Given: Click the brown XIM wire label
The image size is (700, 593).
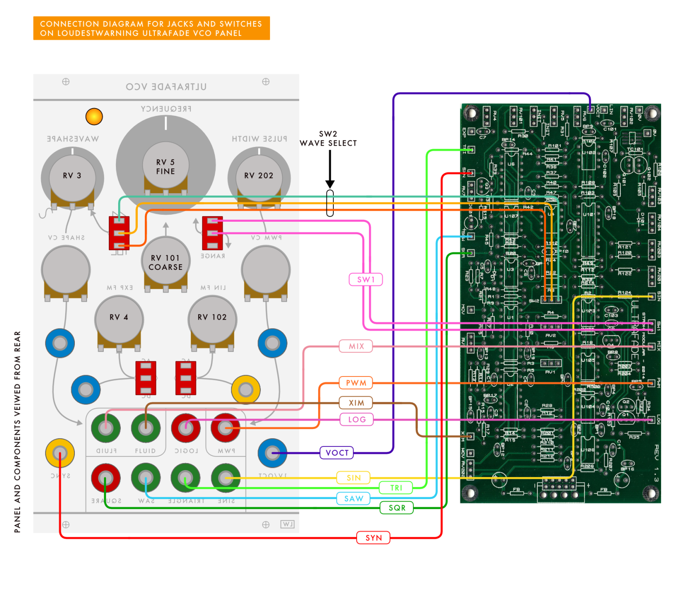Looking at the screenshot, I should [x=356, y=403].
